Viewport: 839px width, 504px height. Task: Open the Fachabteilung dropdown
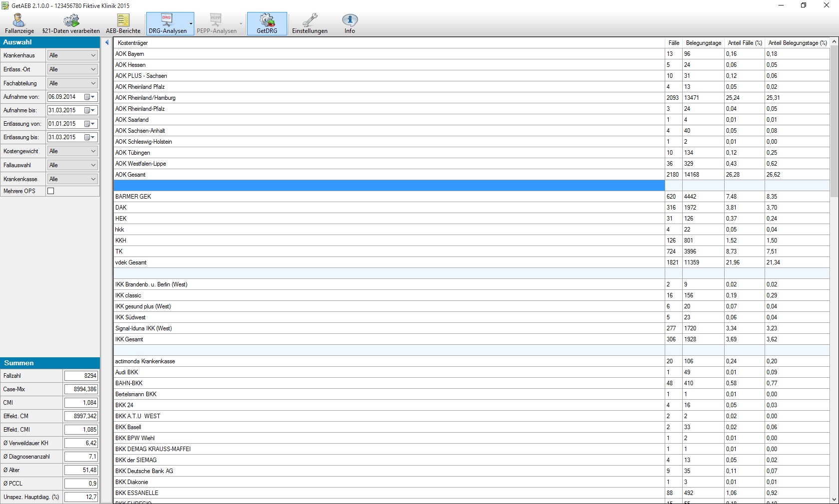[72, 83]
